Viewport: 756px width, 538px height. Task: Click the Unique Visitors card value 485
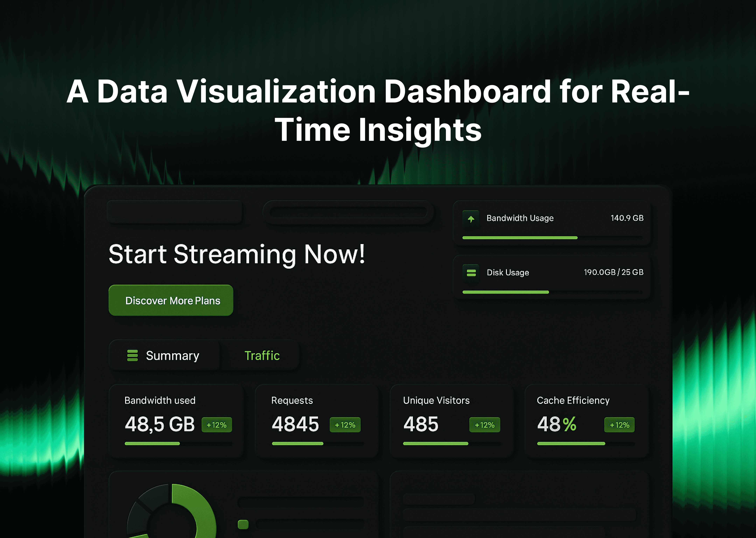click(x=421, y=424)
